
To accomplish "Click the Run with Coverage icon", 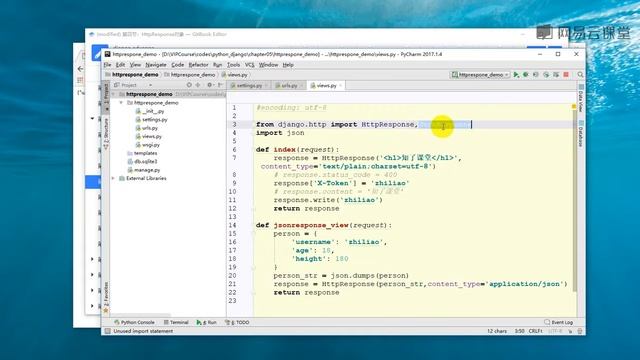I will [x=536, y=75].
